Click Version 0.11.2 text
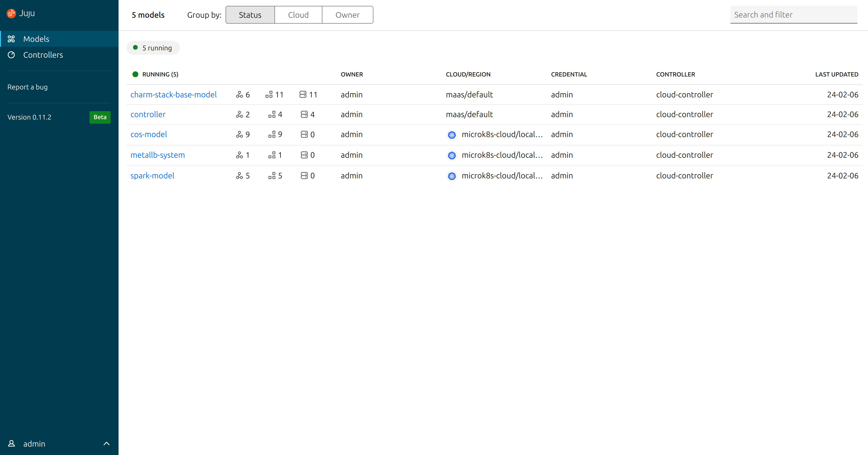Image resolution: width=868 pixels, height=455 pixels. (29, 117)
